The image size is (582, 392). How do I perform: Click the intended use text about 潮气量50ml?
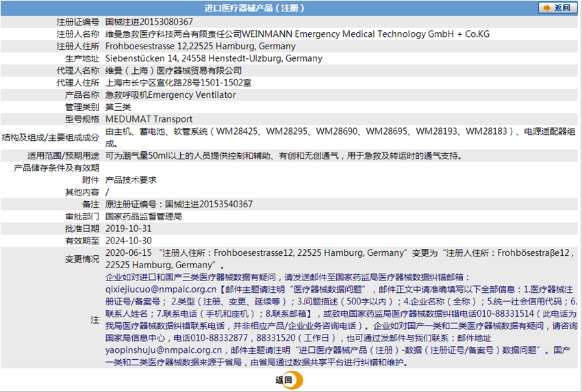pyautogui.click(x=284, y=156)
